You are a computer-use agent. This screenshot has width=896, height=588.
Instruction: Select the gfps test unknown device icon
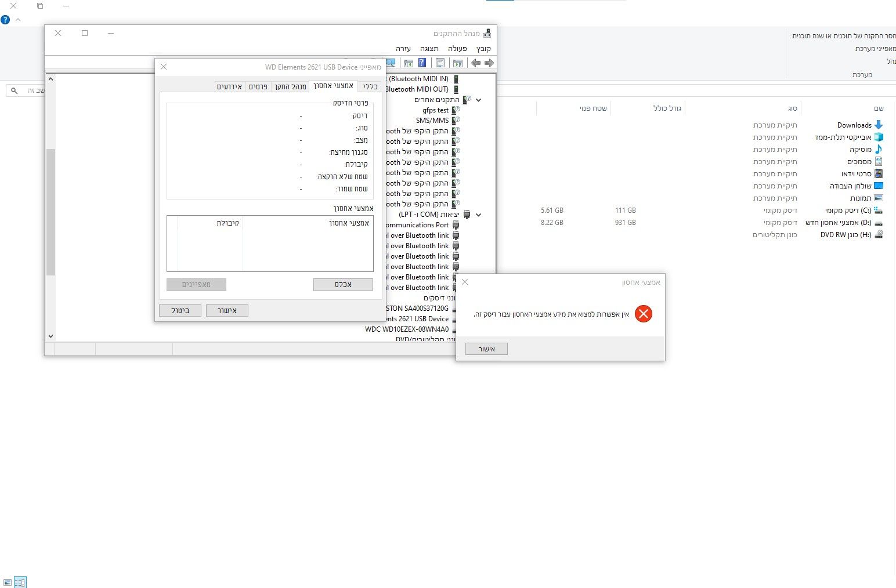tap(456, 110)
